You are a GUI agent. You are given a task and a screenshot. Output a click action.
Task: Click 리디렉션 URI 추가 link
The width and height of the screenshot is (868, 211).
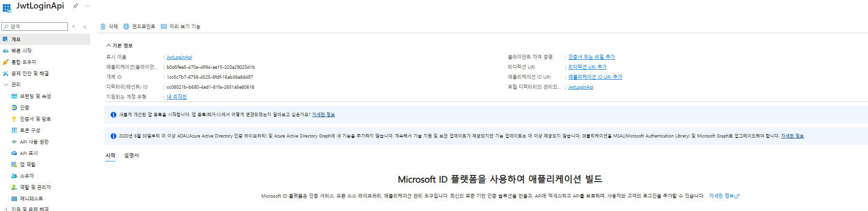tap(587, 67)
